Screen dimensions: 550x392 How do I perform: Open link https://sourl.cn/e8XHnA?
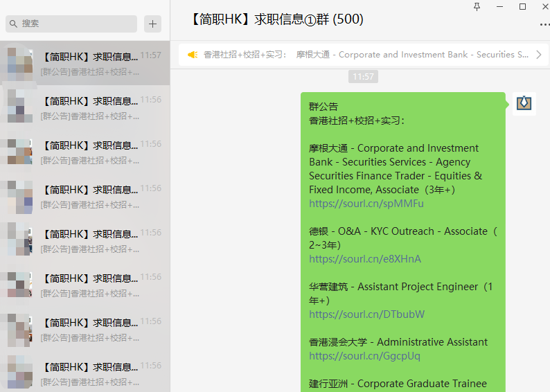pyautogui.click(x=365, y=259)
